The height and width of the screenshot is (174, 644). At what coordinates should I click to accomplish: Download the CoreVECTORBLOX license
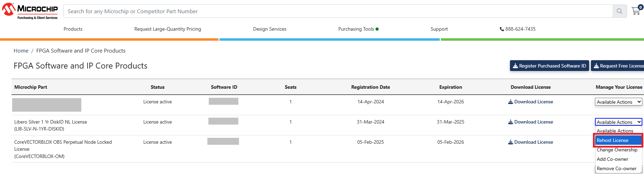coord(530,142)
